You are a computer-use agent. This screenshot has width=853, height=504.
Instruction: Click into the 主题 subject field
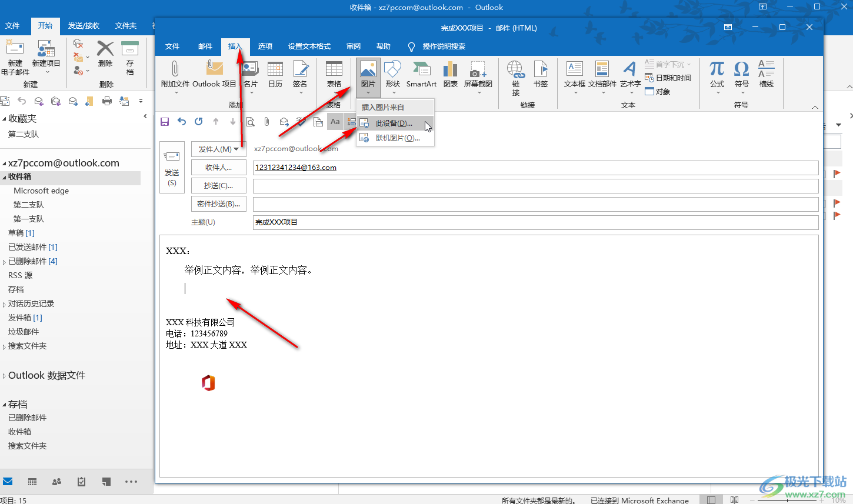point(535,222)
